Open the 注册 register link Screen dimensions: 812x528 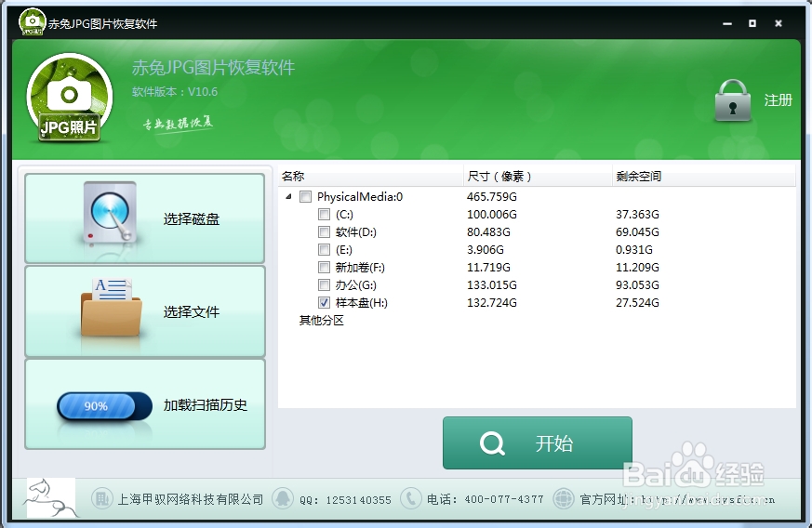pyautogui.click(x=778, y=99)
